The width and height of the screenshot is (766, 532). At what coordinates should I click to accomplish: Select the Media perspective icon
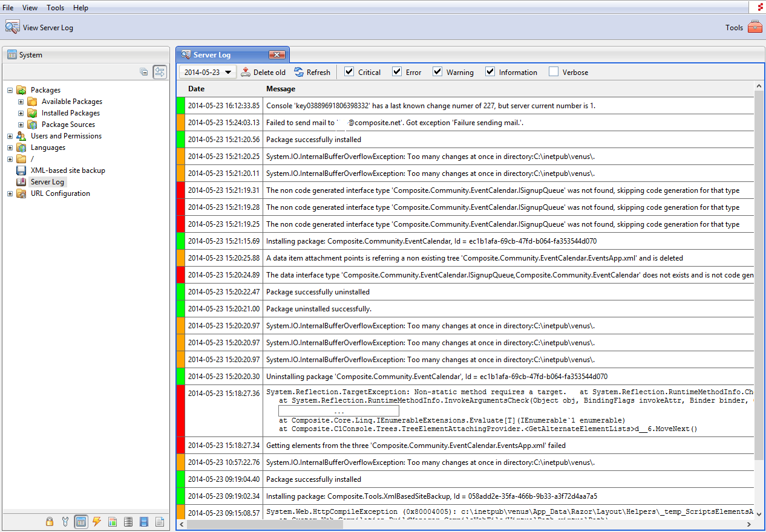coord(144,521)
